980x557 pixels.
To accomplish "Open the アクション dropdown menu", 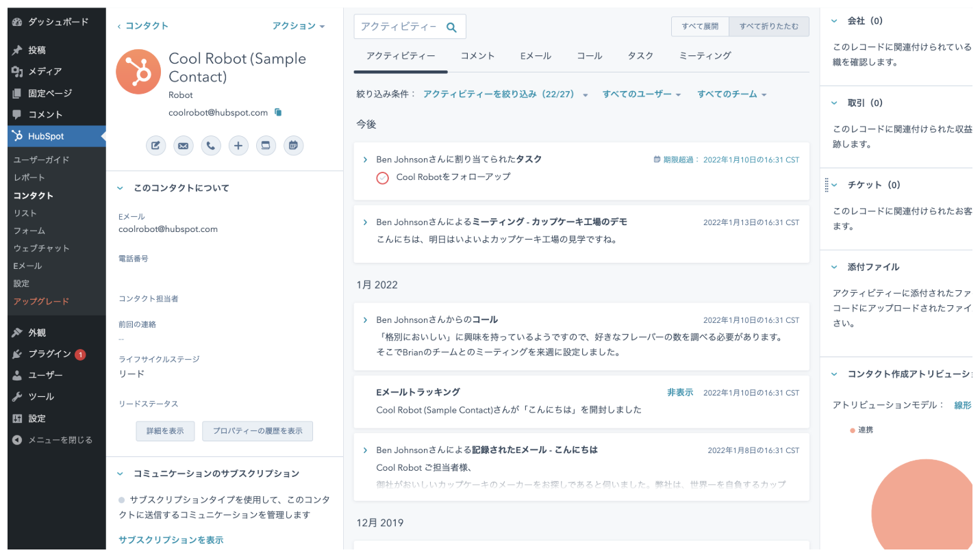I will pyautogui.click(x=299, y=26).
